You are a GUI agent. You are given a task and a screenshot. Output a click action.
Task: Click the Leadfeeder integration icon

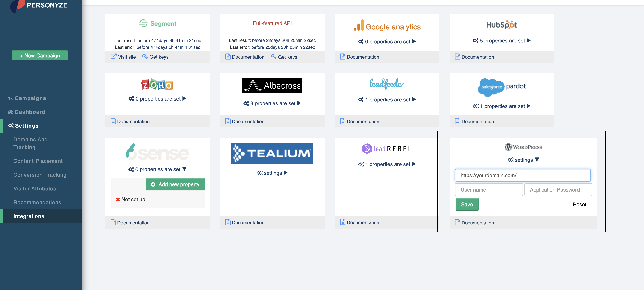point(387,85)
